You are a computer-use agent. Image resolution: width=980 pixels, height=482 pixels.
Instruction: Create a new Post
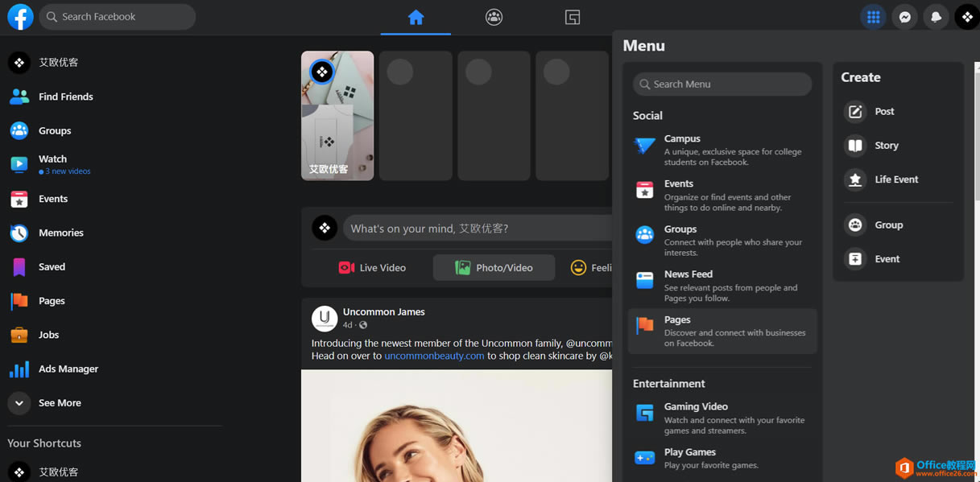click(x=898, y=111)
